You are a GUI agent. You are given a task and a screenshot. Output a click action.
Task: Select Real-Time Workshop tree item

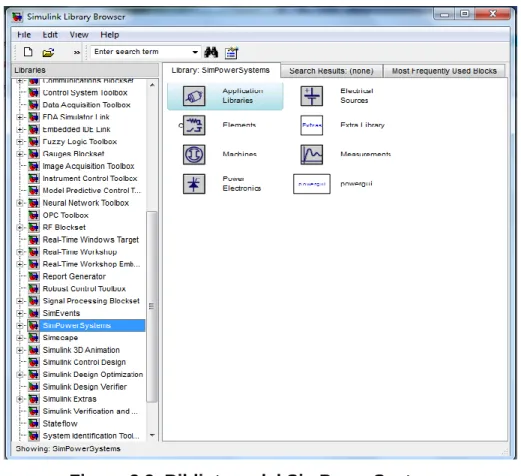(x=80, y=252)
